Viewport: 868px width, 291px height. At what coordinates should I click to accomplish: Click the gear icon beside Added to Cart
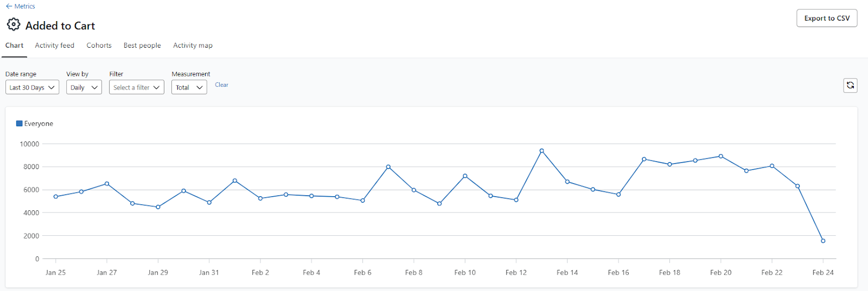[x=14, y=24]
